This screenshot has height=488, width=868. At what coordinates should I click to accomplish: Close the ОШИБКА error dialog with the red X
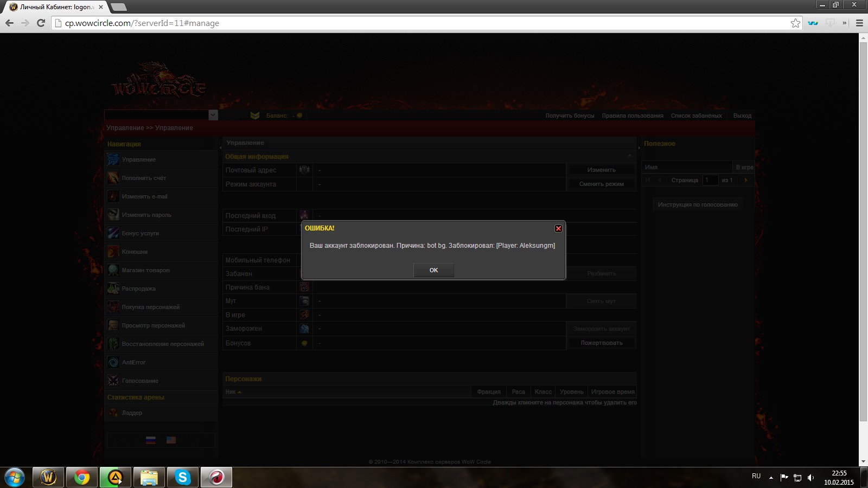(558, 228)
